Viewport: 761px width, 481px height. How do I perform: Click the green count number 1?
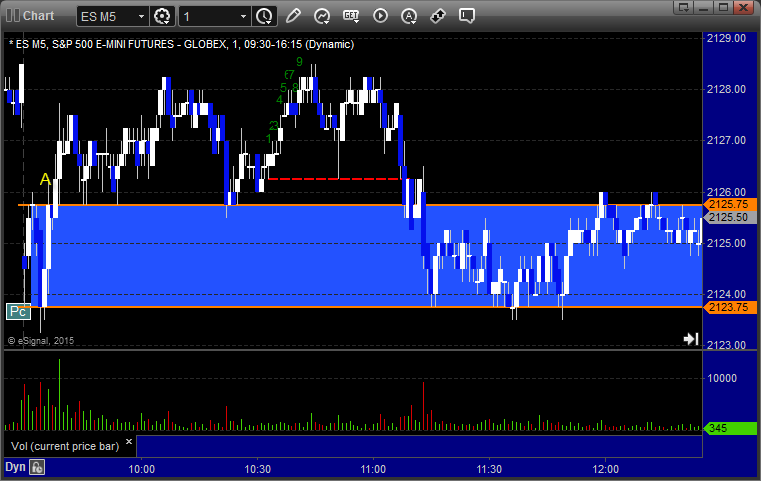[x=269, y=139]
